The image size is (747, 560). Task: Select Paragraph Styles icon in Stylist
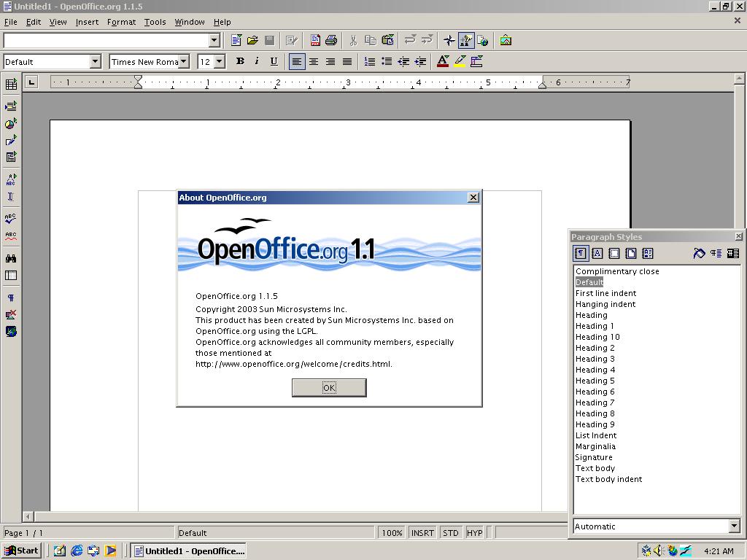click(580, 253)
